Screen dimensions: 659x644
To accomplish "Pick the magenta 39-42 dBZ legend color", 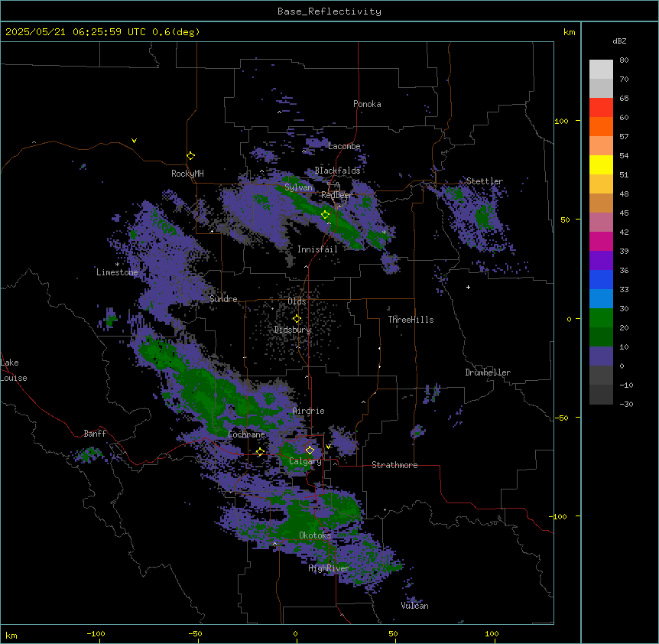I will [601, 241].
